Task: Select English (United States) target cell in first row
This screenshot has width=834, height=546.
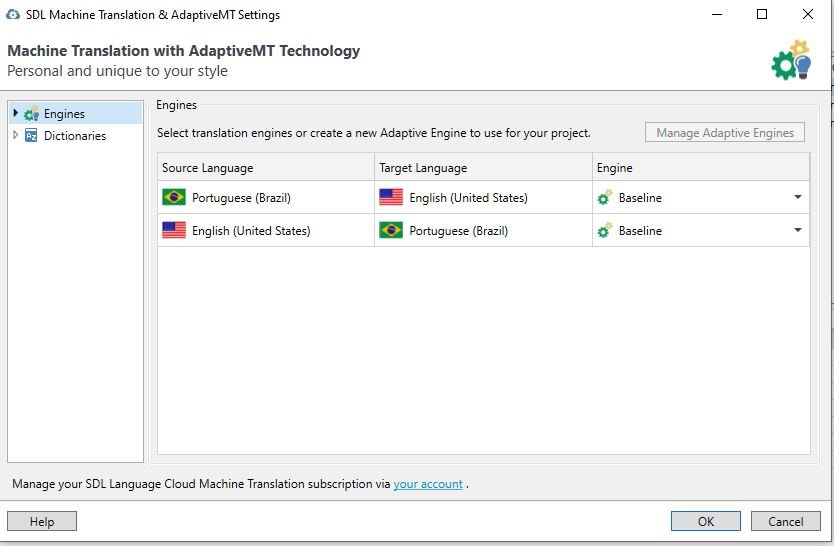Action: [483, 197]
